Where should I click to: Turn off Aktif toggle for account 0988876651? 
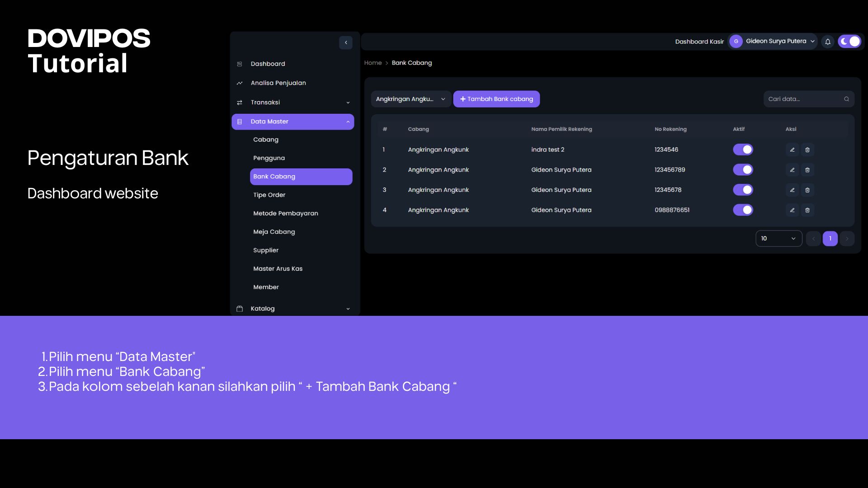[x=743, y=210]
